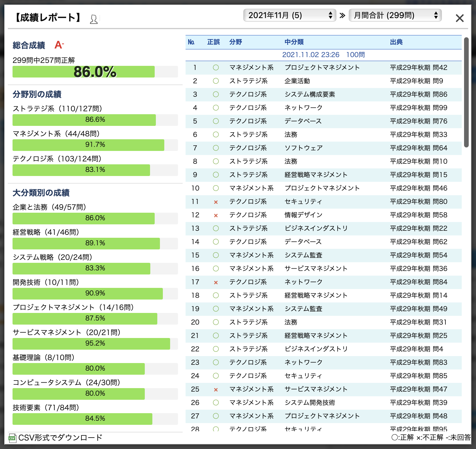Click the 中分類 column header

coord(294,42)
